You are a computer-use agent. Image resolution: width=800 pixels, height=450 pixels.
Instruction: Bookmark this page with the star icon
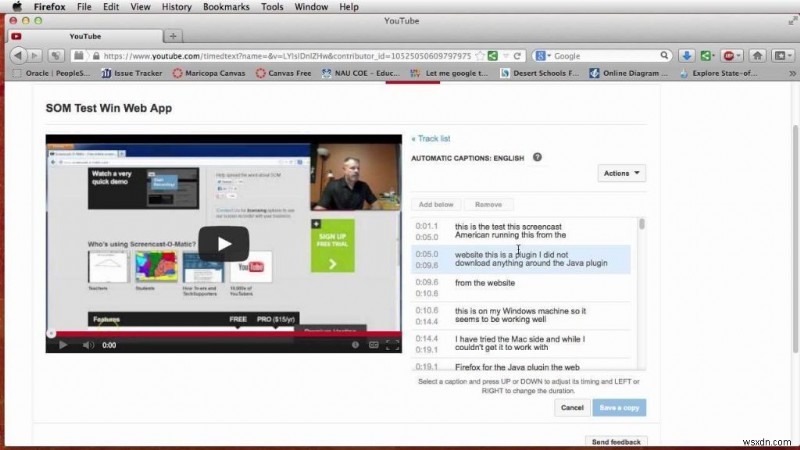480,56
